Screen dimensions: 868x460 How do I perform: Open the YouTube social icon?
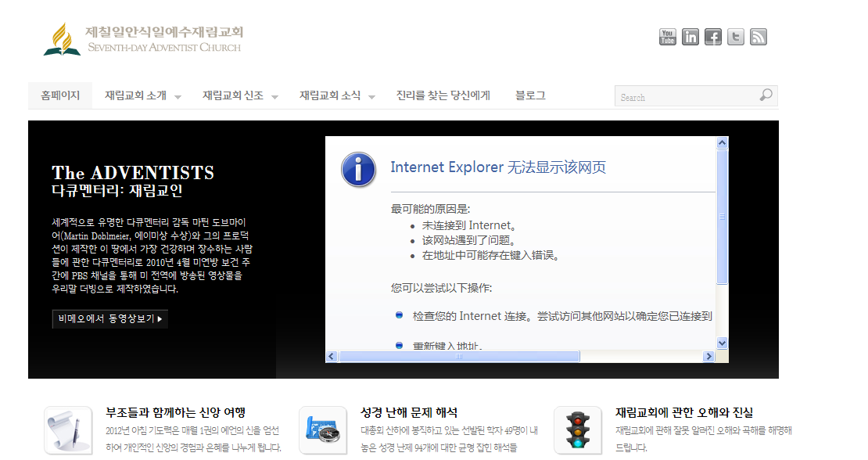point(668,37)
